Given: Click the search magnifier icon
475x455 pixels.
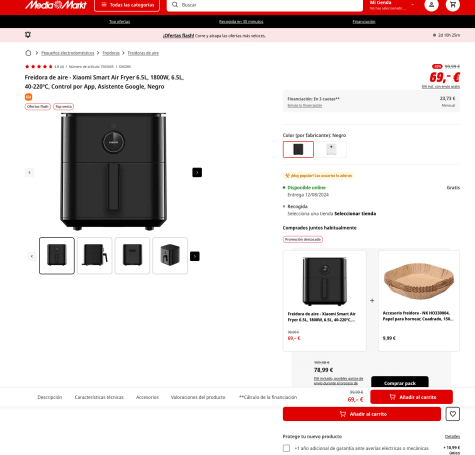Looking at the screenshot, I should point(175,5).
